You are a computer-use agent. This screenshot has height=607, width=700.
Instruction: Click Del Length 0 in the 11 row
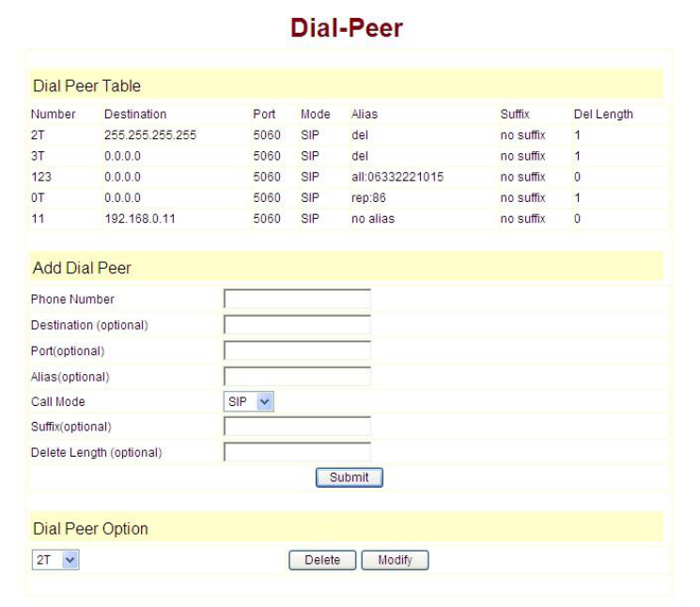[577, 218]
